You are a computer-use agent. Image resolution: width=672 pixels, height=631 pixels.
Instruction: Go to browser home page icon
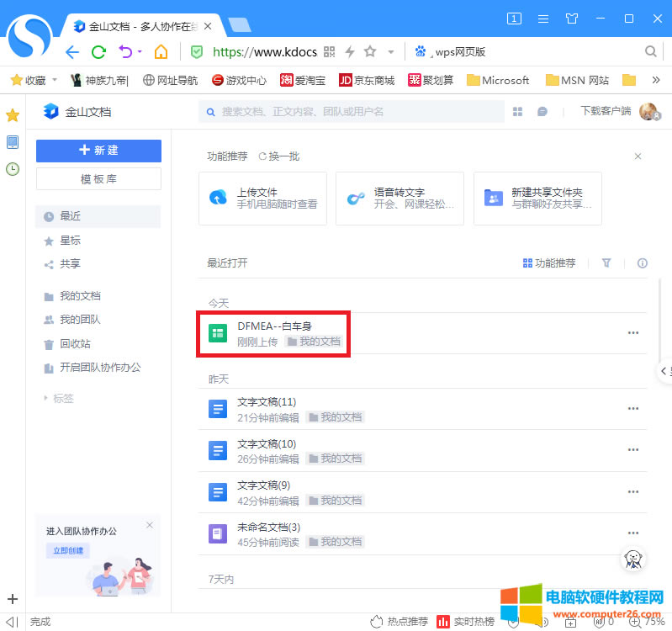160,52
